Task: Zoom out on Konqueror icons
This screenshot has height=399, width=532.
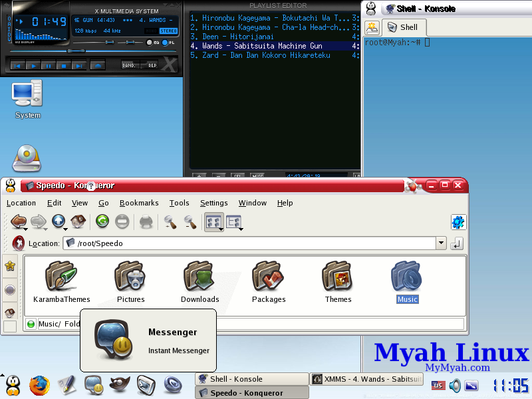Action: [190, 221]
